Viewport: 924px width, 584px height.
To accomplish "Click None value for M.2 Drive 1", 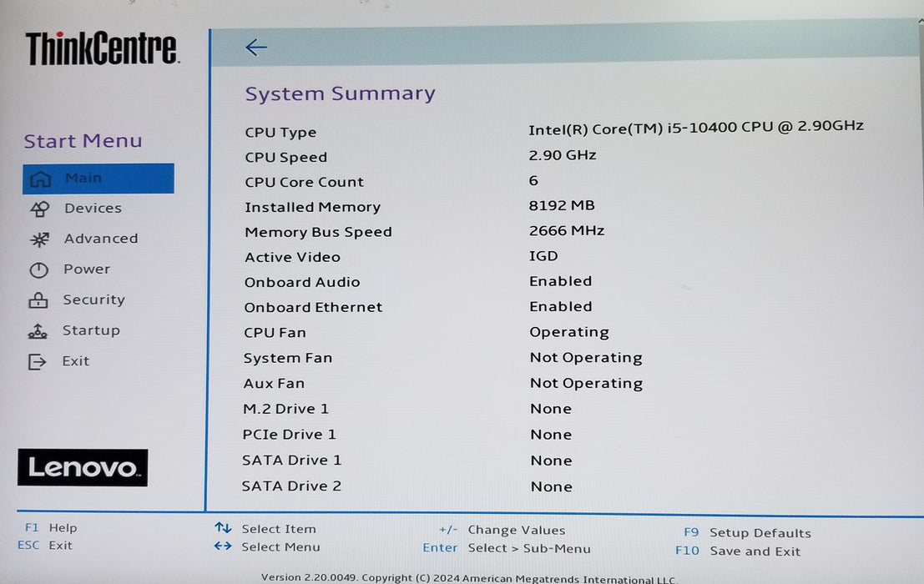I will click(x=551, y=409).
